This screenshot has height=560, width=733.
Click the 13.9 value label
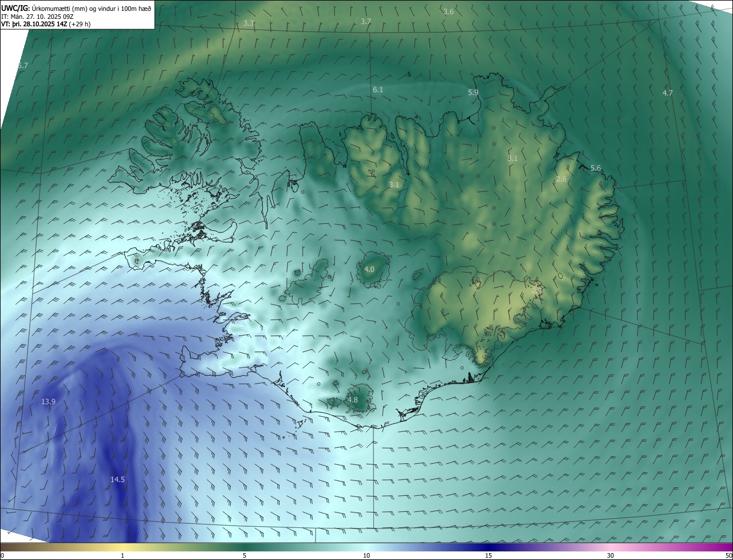pyautogui.click(x=48, y=402)
